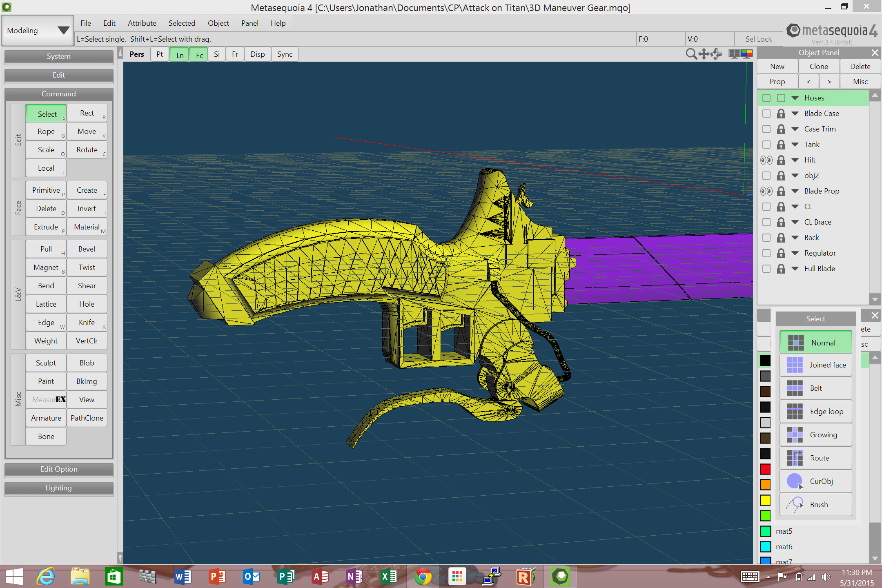The image size is (882, 588).
Task: Toggle the lock icon on Tank
Action: pyautogui.click(x=781, y=145)
